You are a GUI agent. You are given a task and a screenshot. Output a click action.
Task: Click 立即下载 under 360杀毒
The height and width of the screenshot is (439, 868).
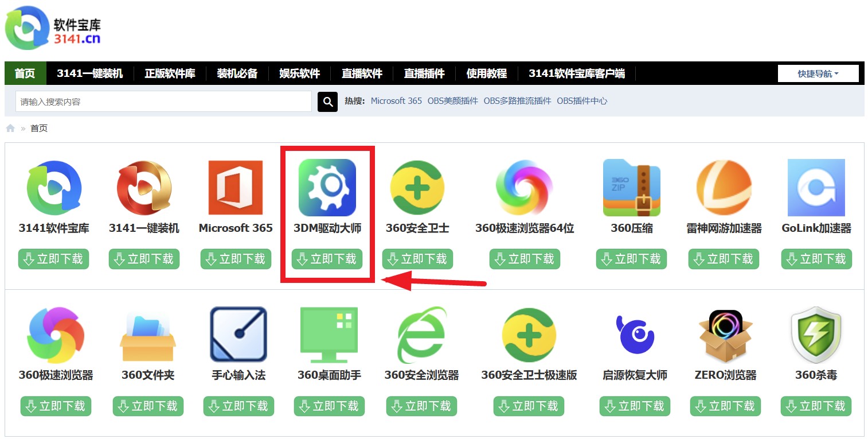pos(816,406)
